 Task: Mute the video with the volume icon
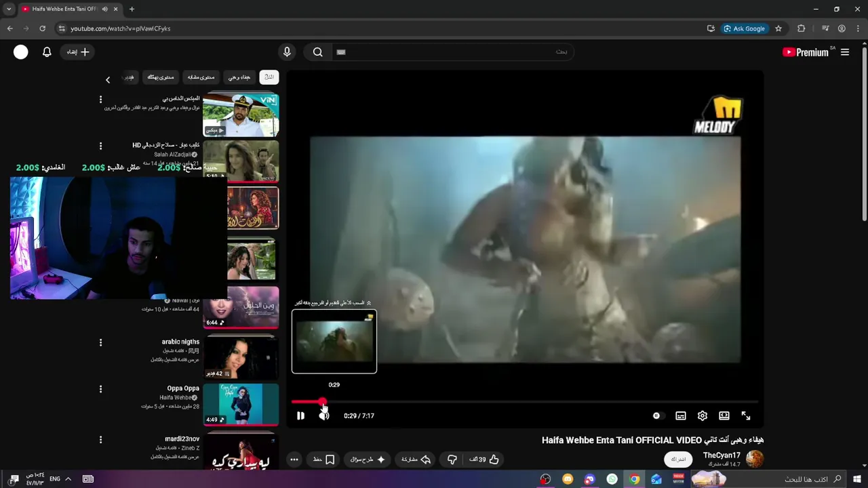coord(324,415)
